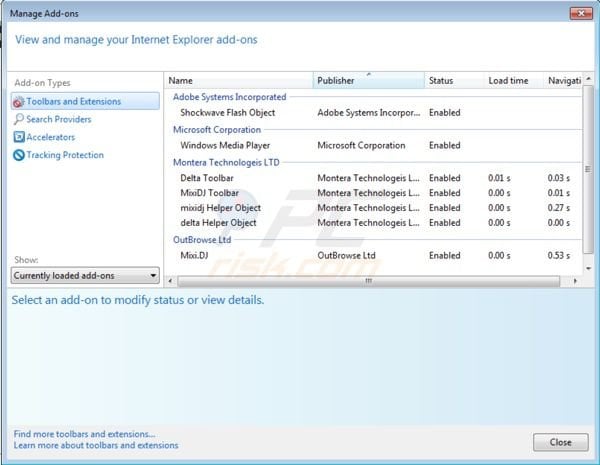Image resolution: width=600 pixels, height=465 pixels.
Task: Click the Navigation time column header
Action: [x=564, y=81]
